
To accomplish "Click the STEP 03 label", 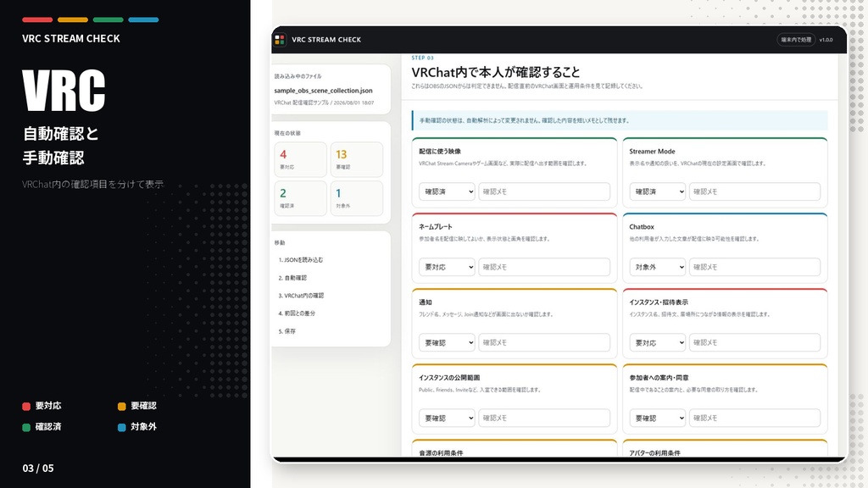I will coord(422,58).
